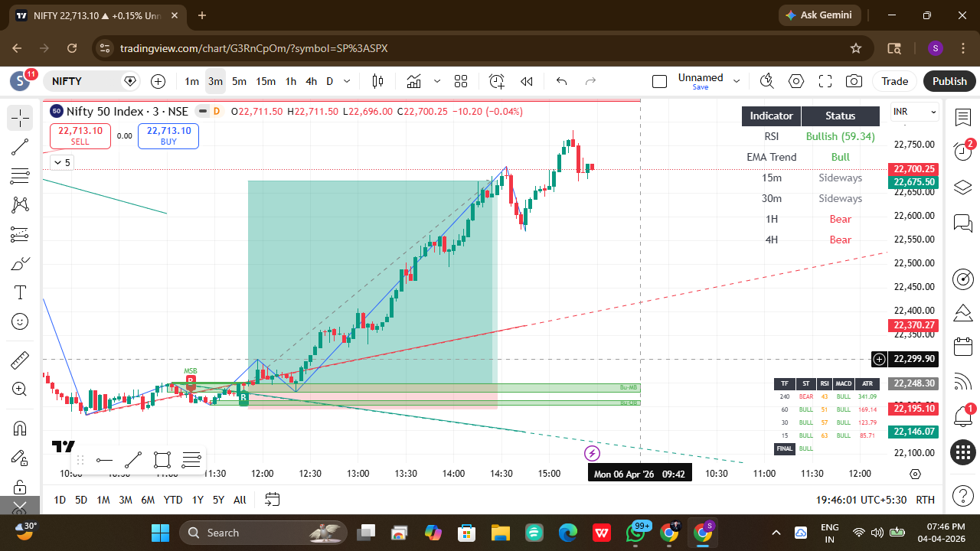Expand the collapsed indicators legend showing 5
Screen dimensions: 980x551
[61, 162]
